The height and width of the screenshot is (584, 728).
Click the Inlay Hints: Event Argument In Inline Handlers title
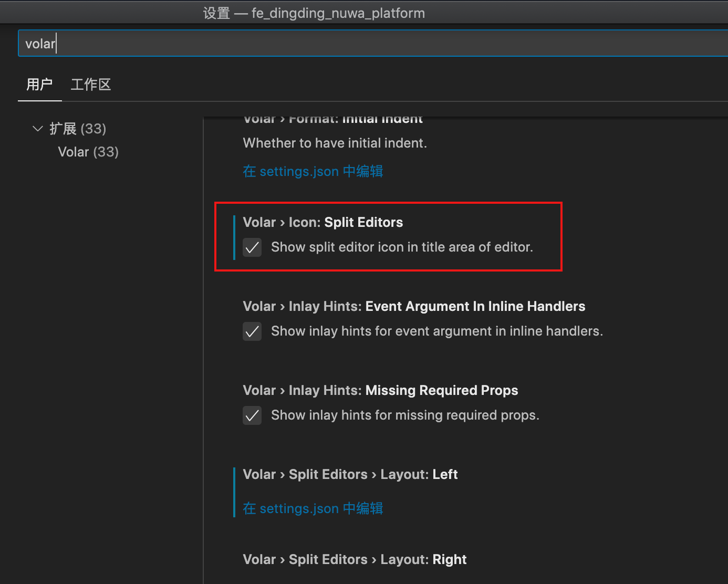414,306
